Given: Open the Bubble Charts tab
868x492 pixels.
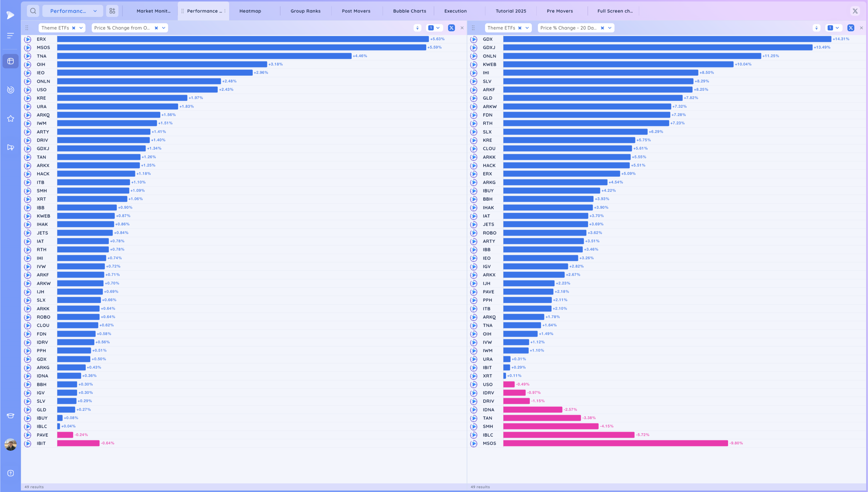Looking at the screenshot, I should (x=409, y=11).
